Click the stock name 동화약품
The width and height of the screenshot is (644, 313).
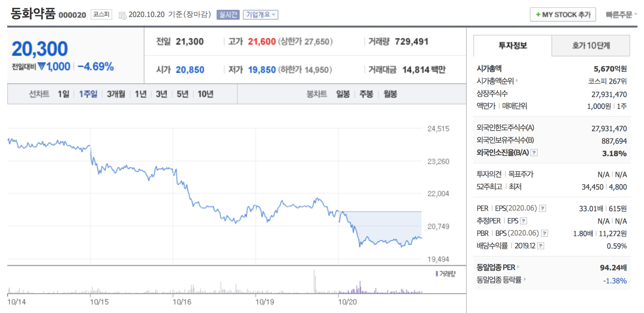[33, 13]
